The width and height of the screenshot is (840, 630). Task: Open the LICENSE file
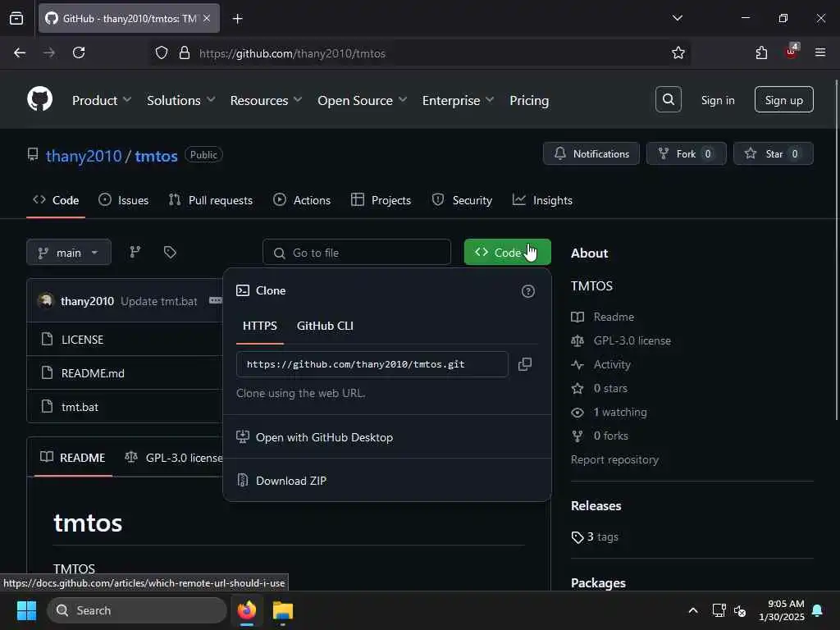[x=83, y=340]
